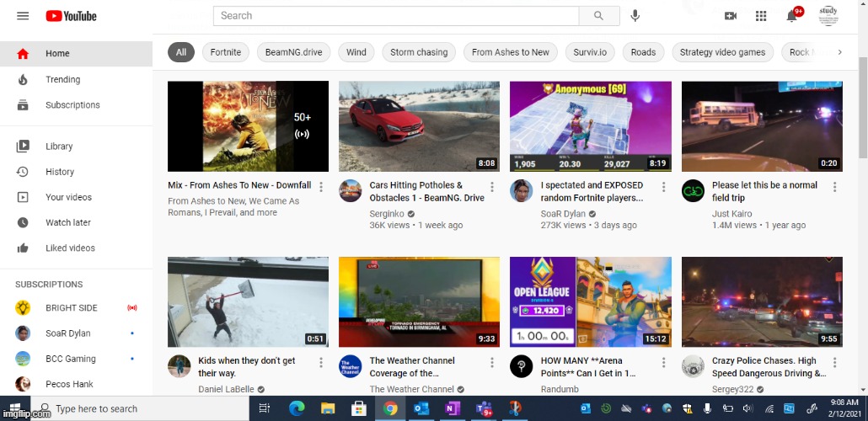Screen dimensions: 868x421
Task: Open options for Mix - From Ashes To New
Action: [x=321, y=187]
